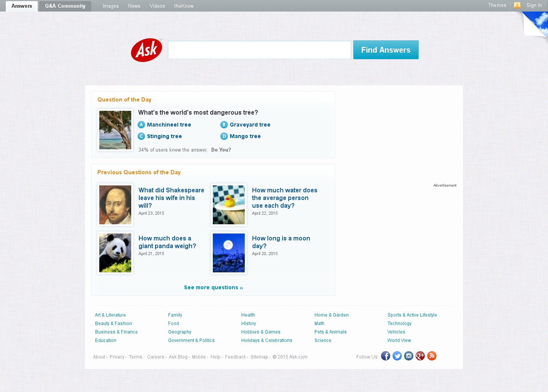Click the search input field
The image size is (548, 392).
259,50
